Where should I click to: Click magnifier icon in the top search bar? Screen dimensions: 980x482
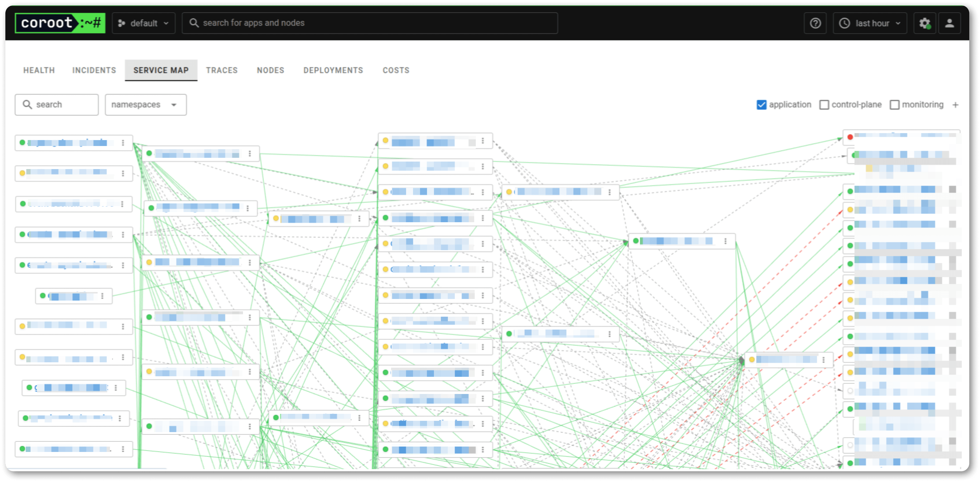pyautogui.click(x=194, y=23)
